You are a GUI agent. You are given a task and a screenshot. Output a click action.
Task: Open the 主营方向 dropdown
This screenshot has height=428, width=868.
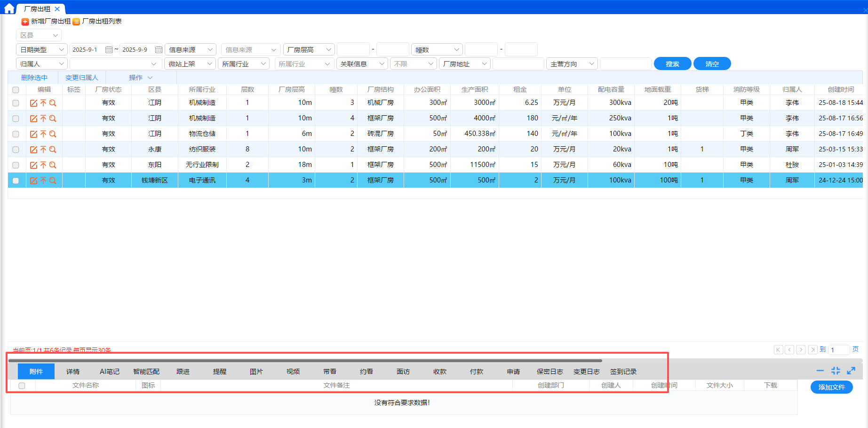[572, 64]
